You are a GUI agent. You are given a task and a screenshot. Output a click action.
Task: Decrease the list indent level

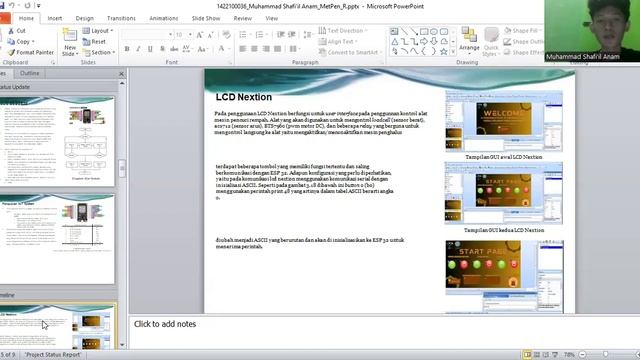coord(280,35)
